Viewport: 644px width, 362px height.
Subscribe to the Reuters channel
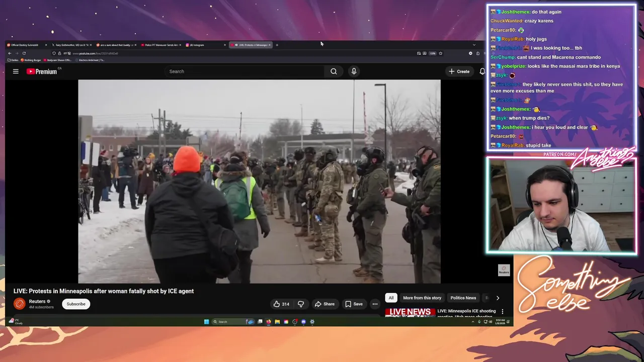coord(76,304)
